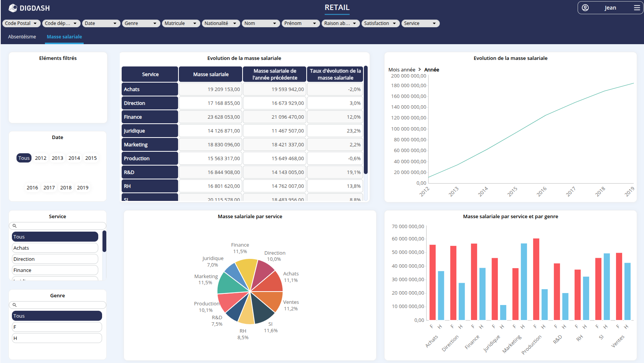Switch to the Absentéisme tab
Screen dimensions: 644x363
click(22, 37)
